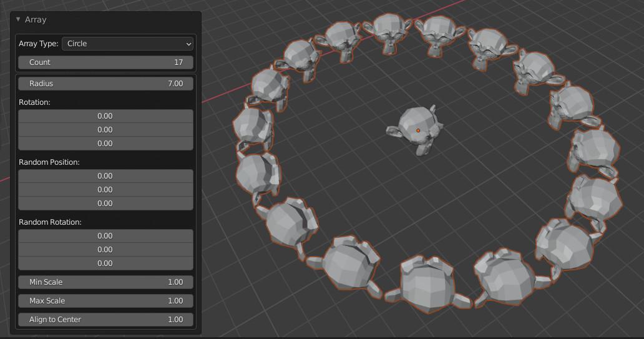644x339 pixels.
Task: Open the Array Type Circle dropdown
Action: click(127, 44)
